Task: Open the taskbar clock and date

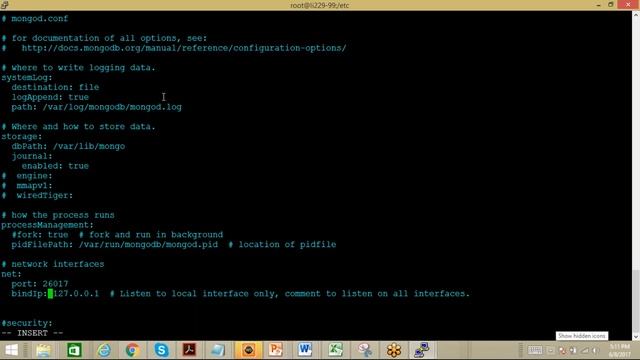Action: [619, 351]
